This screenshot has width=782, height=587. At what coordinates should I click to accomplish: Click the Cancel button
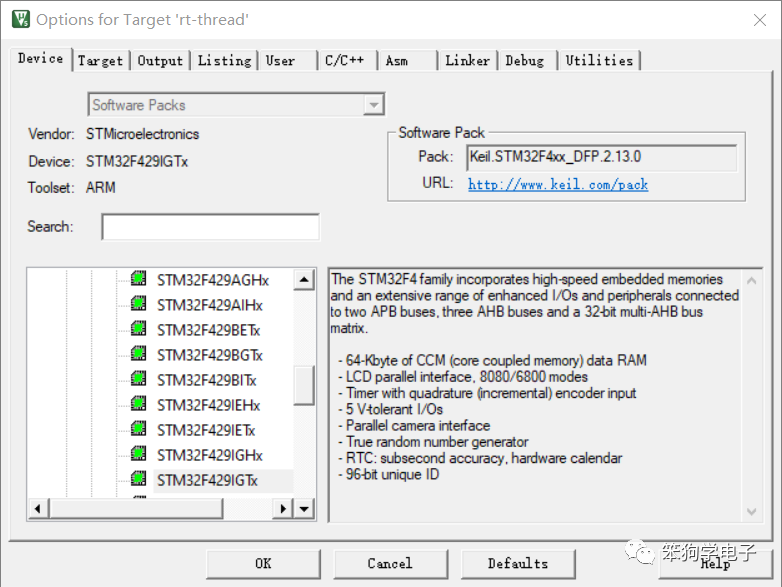pyautogui.click(x=390, y=564)
